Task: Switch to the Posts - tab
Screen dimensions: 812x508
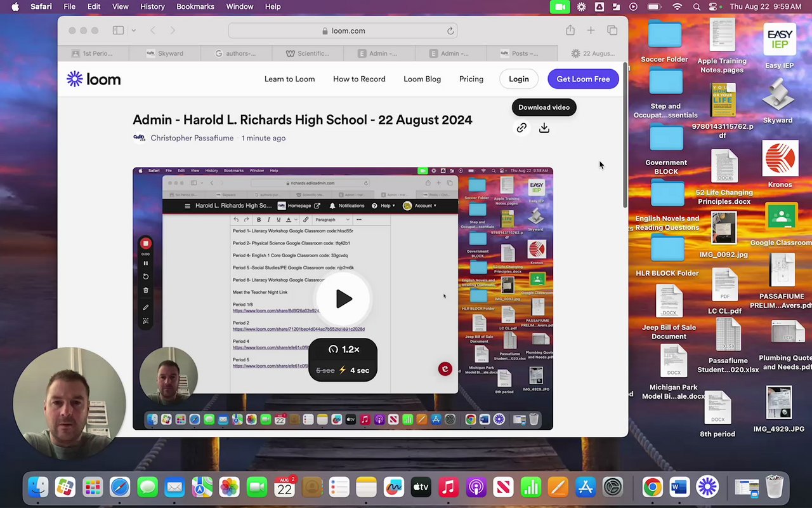Action: tap(522, 53)
